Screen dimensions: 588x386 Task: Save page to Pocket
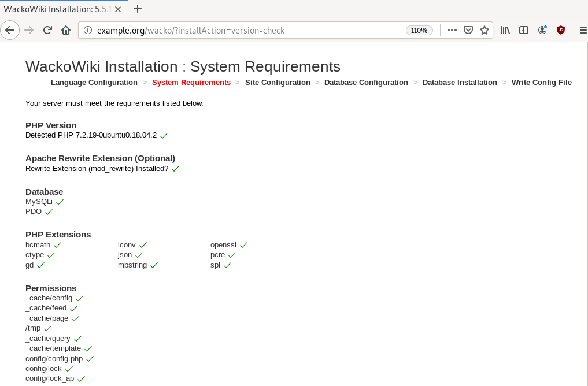click(469, 30)
